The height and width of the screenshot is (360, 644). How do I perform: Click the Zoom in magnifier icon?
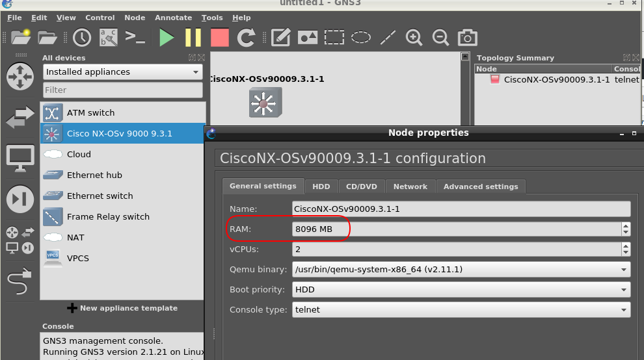coord(414,37)
